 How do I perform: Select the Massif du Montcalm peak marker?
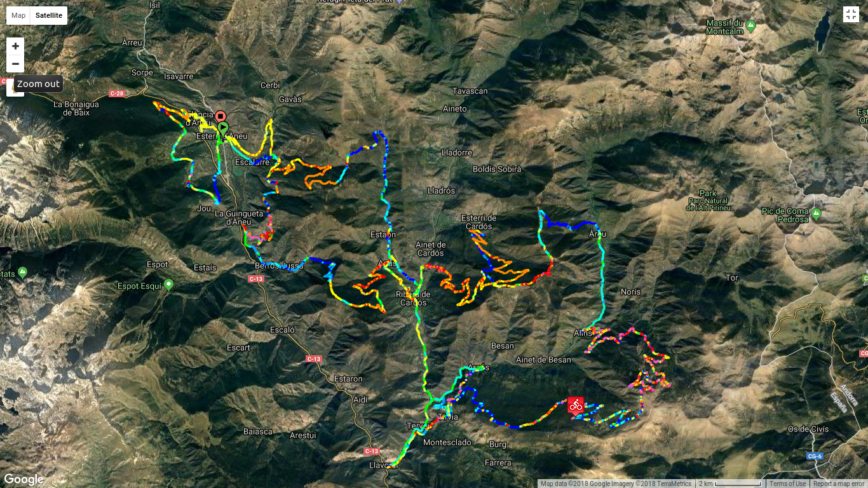(x=751, y=26)
